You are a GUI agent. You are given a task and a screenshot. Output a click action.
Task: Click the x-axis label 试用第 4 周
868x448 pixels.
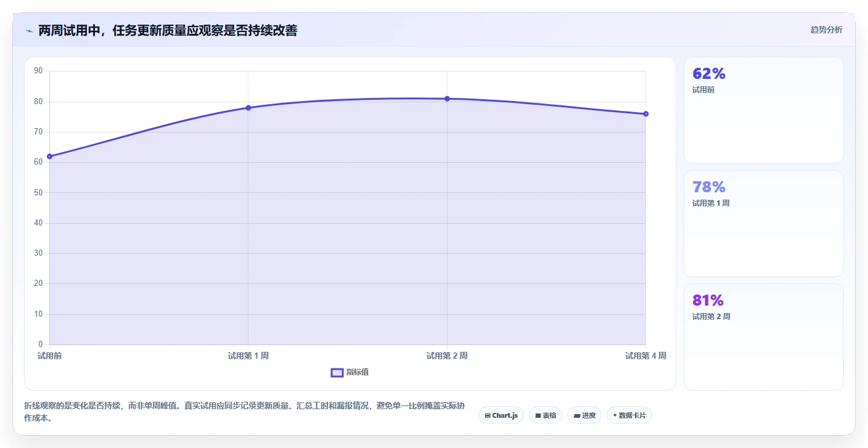645,356
